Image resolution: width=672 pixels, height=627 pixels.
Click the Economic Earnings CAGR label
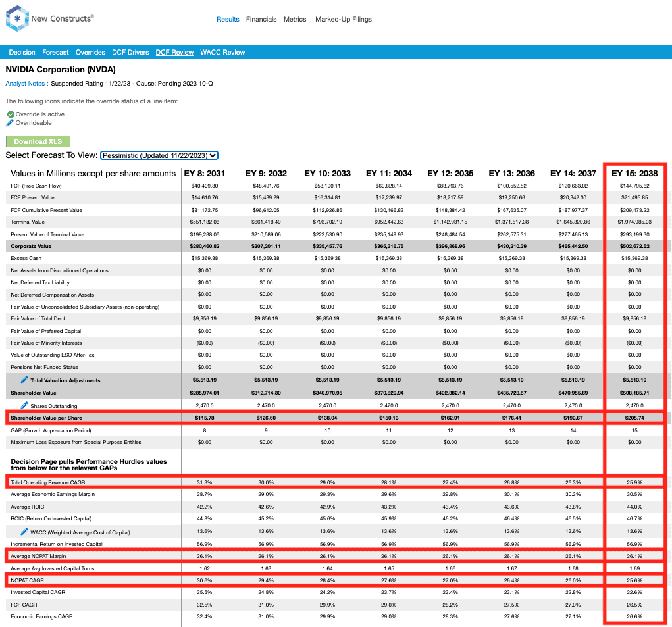click(41, 616)
